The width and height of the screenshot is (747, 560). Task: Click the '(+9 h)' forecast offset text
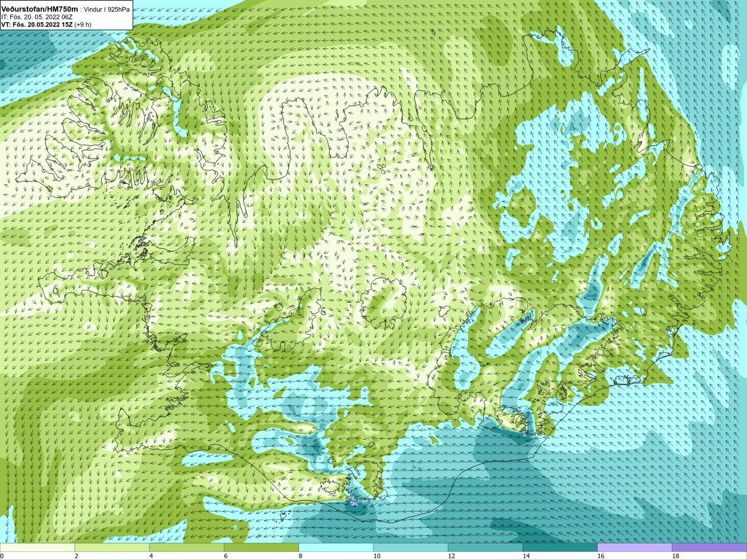(x=83, y=24)
